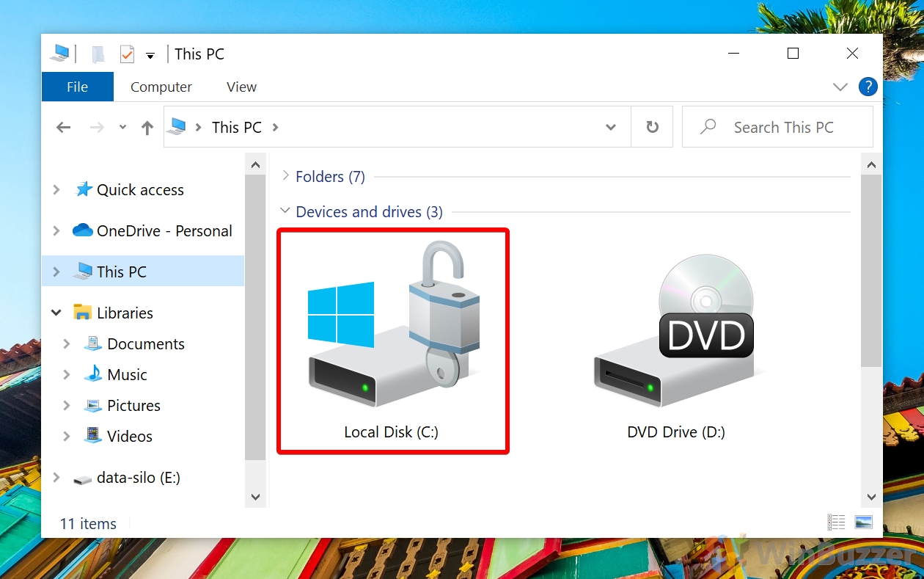The image size is (924, 579).
Task: Expand the Videos library node
Action: coord(67,437)
